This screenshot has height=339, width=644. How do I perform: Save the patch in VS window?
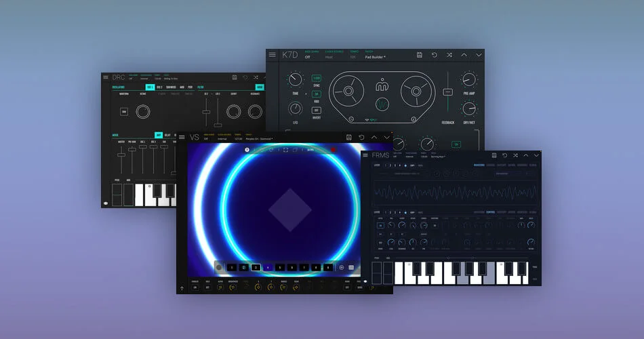(348, 137)
